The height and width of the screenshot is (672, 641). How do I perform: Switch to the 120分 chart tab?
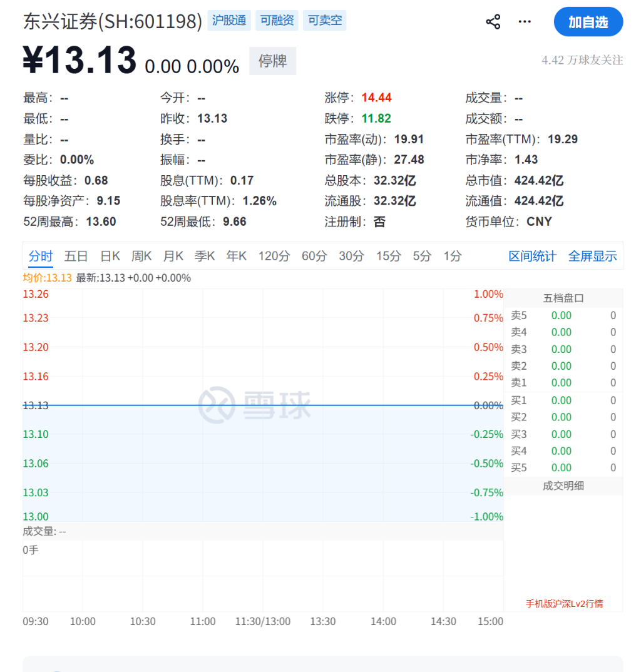[274, 256]
